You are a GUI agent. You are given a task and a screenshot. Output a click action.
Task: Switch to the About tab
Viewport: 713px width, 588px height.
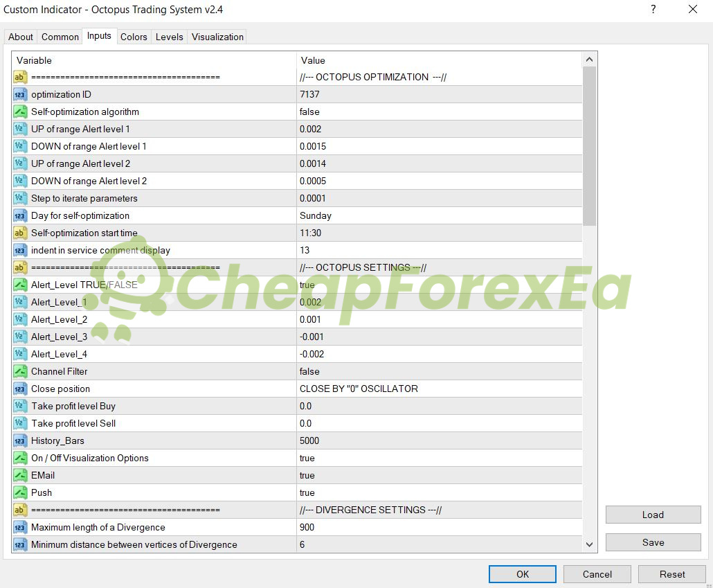click(x=21, y=37)
